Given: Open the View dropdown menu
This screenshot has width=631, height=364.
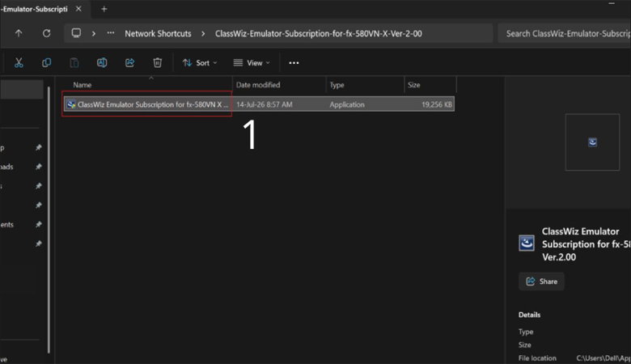Looking at the screenshot, I should (x=252, y=63).
